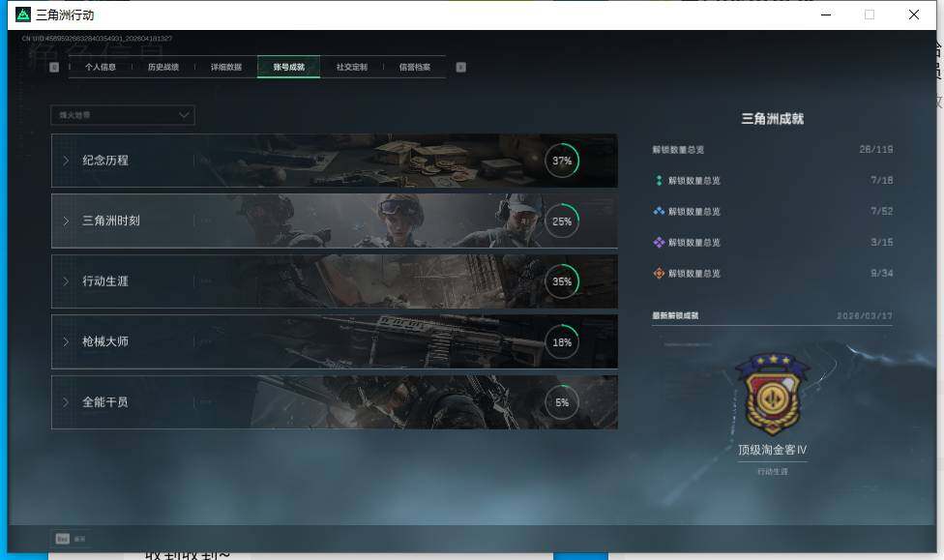Open the 详细数据 tab
This screenshot has width=944, height=560.
click(226, 67)
